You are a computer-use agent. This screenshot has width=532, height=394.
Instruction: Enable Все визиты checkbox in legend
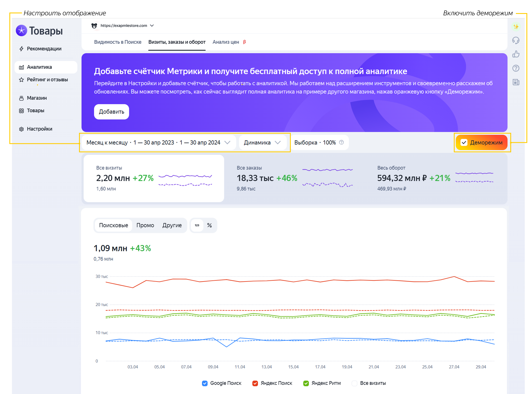tap(354, 383)
